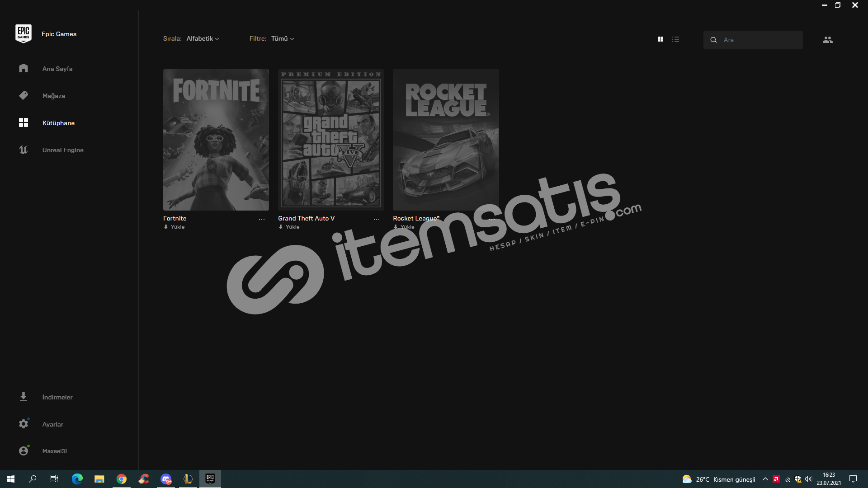This screenshot has width=868, height=488.
Task: Open Ana Sayfa home page
Action: [57, 69]
